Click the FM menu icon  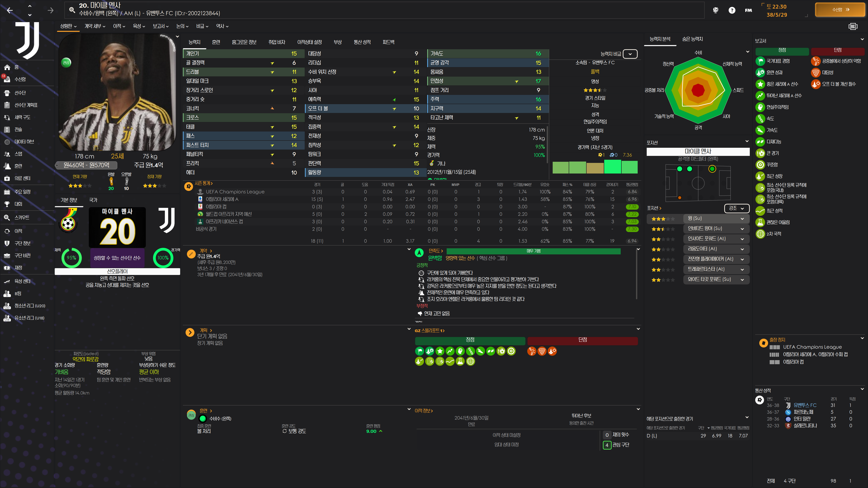(x=748, y=10)
